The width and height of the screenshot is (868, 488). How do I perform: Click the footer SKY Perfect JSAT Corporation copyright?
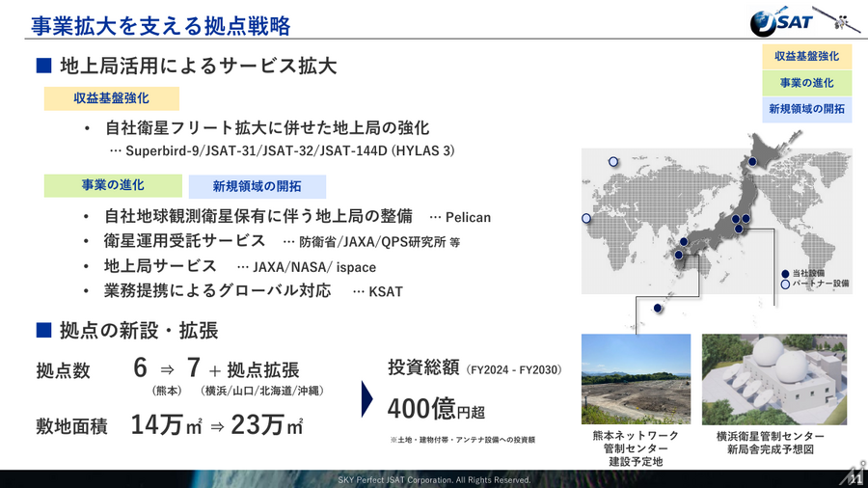[x=435, y=479]
